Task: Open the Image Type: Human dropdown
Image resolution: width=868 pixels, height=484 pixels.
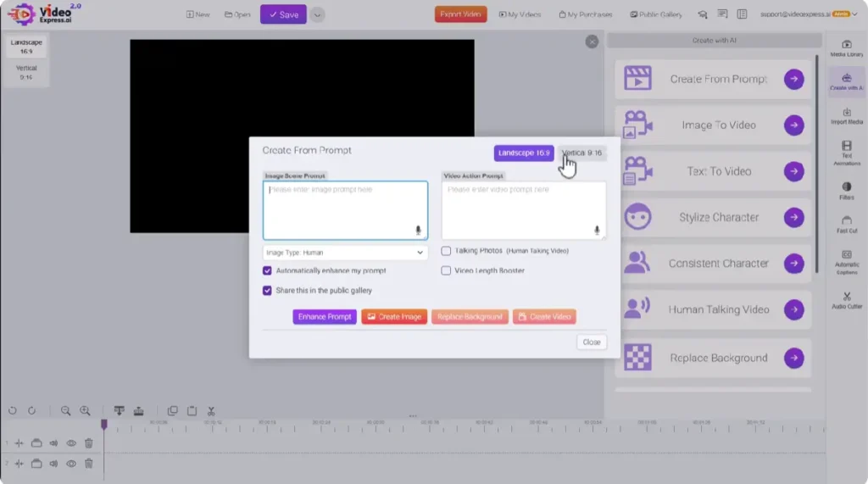Action: pyautogui.click(x=345, y=253)
